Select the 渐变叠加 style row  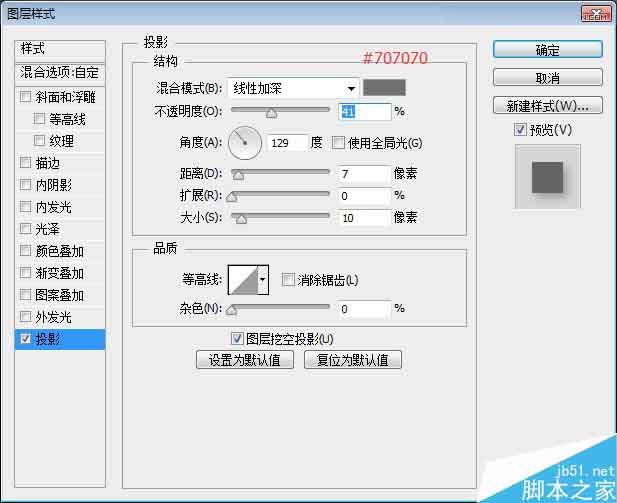click(60, 273)
